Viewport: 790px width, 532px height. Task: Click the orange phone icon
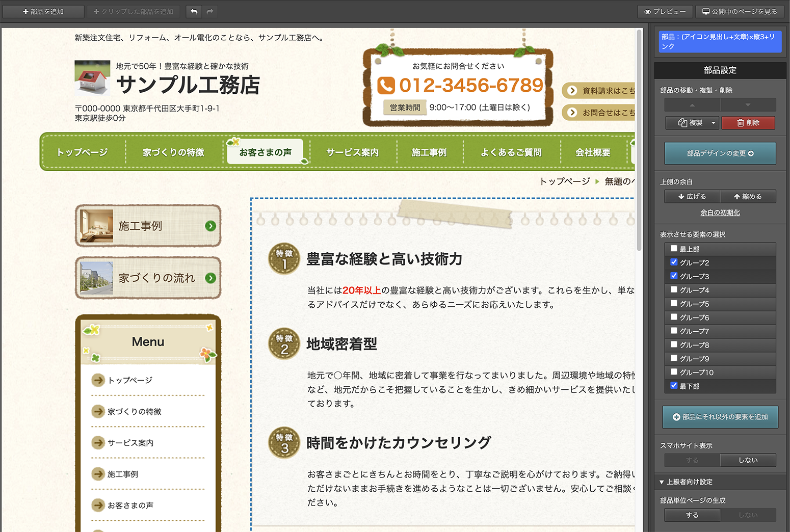point(386,86)
